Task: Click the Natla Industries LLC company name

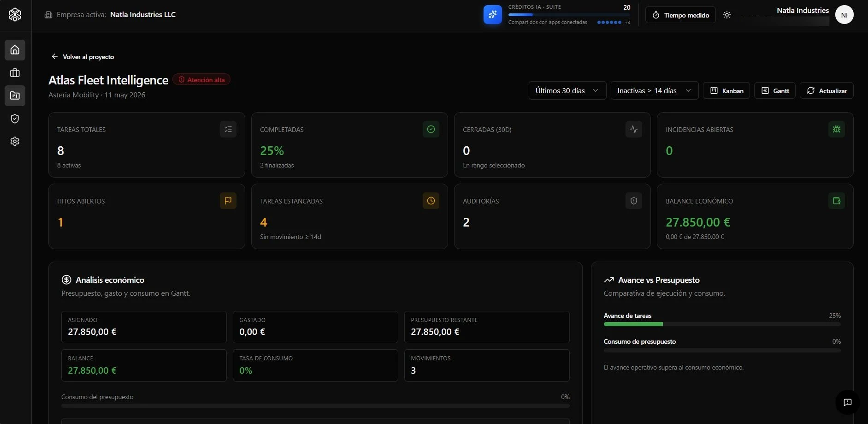Action: 143,15
